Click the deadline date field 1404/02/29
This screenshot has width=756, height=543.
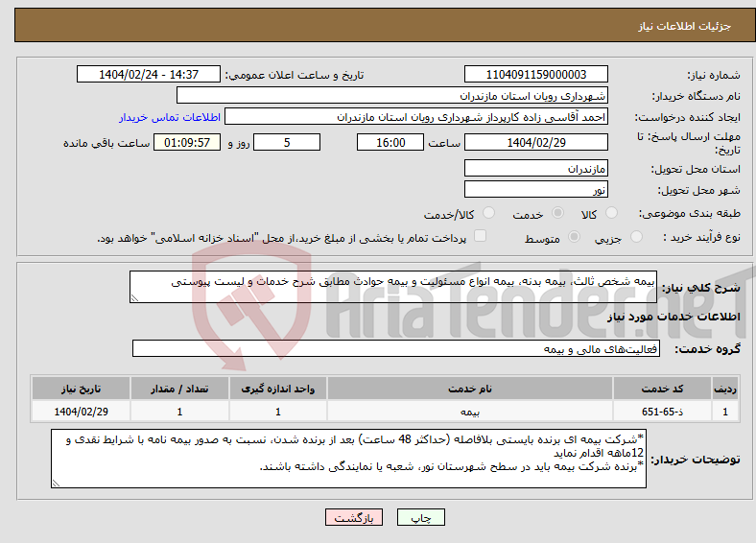pyautogui.click(x=535, y=142)
